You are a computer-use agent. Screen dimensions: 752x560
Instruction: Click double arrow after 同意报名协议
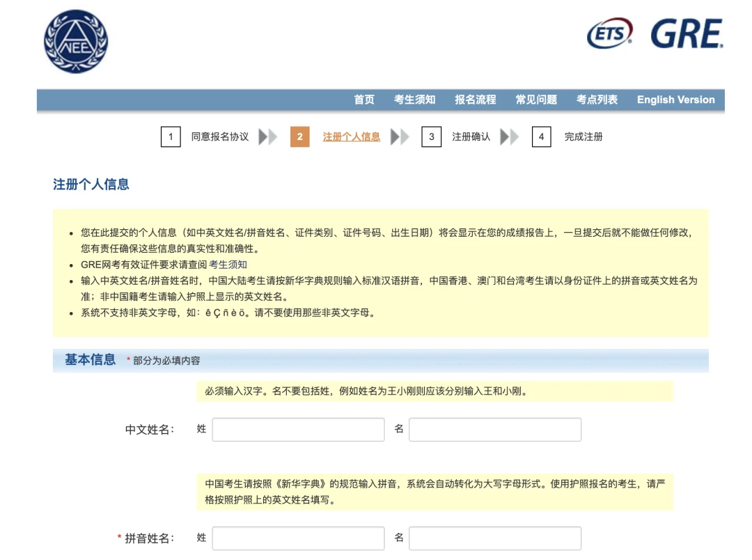pyautogui.click(x=267, y=137)
